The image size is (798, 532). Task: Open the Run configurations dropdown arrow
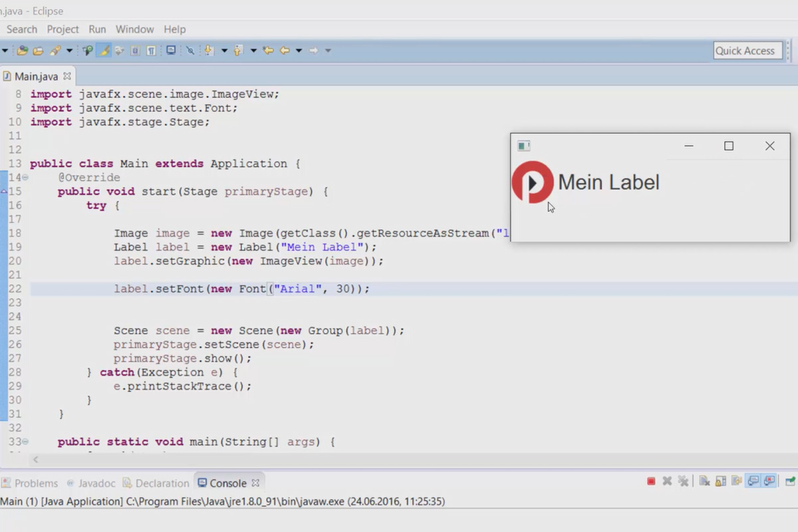(x=69, y=50)
